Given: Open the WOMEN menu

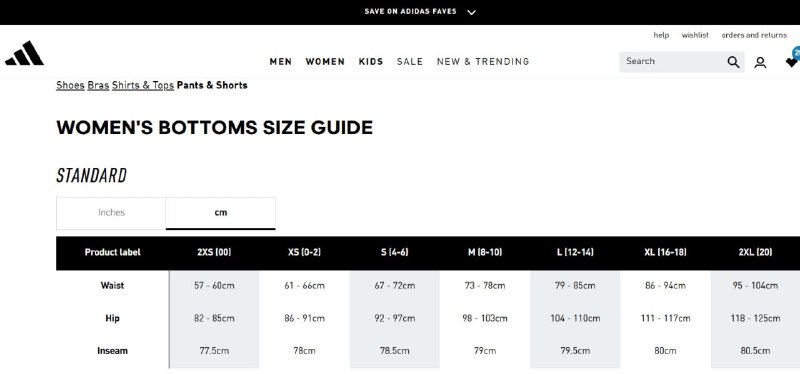Looking at the screenshot, I should pyautogui.click(x=325, y=62).
